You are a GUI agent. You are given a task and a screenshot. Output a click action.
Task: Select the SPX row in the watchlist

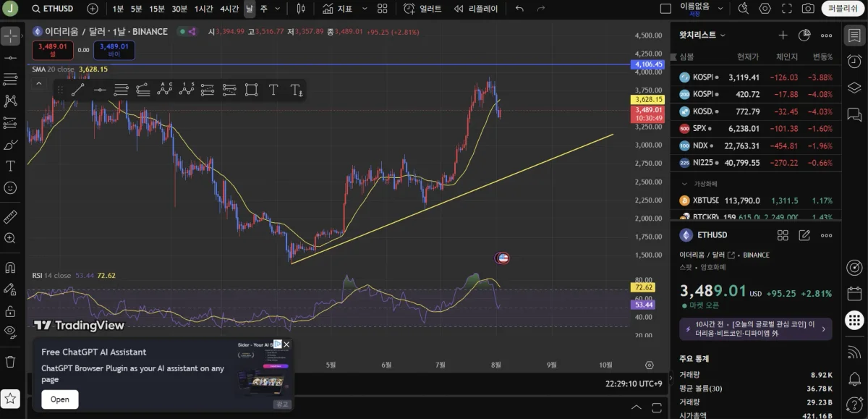pyautogui.click(x=756, y=128)
